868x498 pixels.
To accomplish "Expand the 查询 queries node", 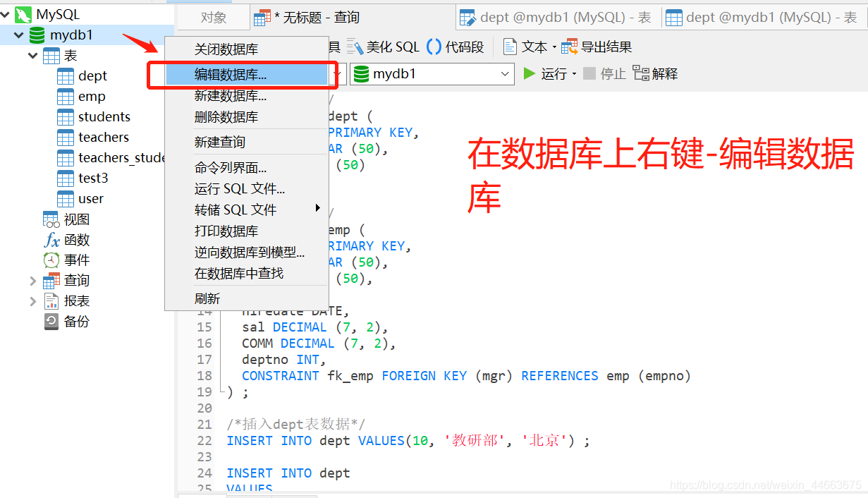I will [x=33, y=281].
